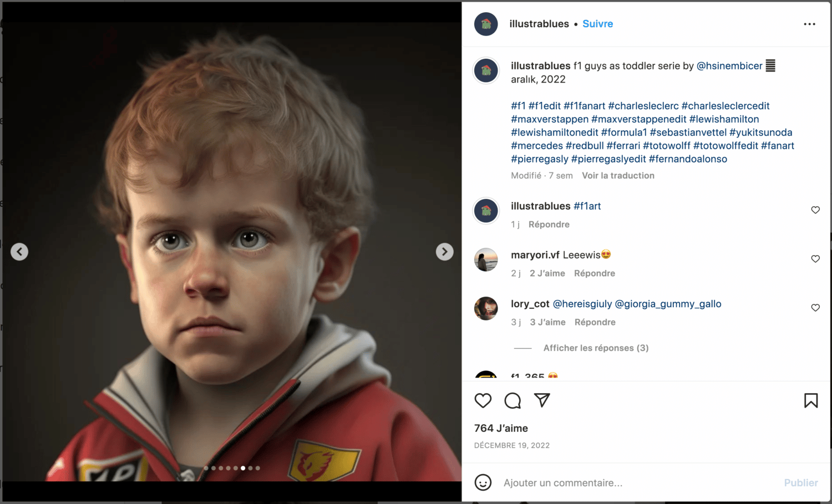Like the post with the heart icon
This screenshot has height=504, width=832.
(x=483, y=400)
